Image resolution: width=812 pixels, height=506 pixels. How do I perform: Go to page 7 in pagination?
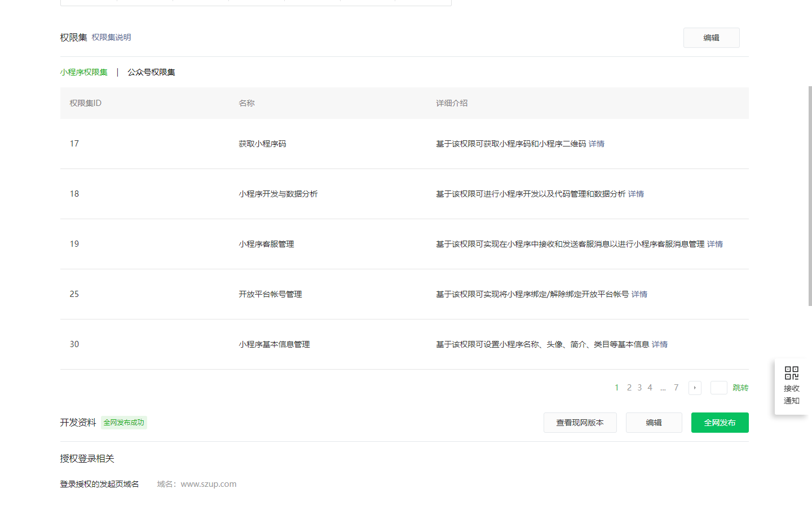676,388
